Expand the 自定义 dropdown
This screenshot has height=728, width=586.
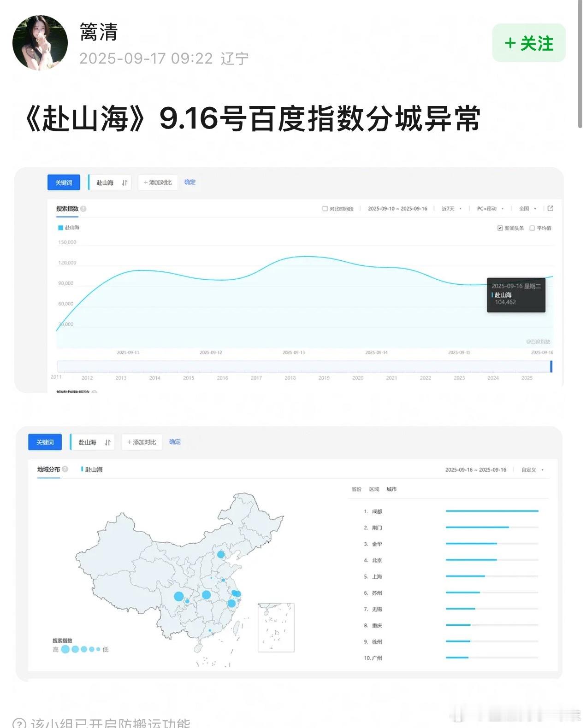coord(532,470)
